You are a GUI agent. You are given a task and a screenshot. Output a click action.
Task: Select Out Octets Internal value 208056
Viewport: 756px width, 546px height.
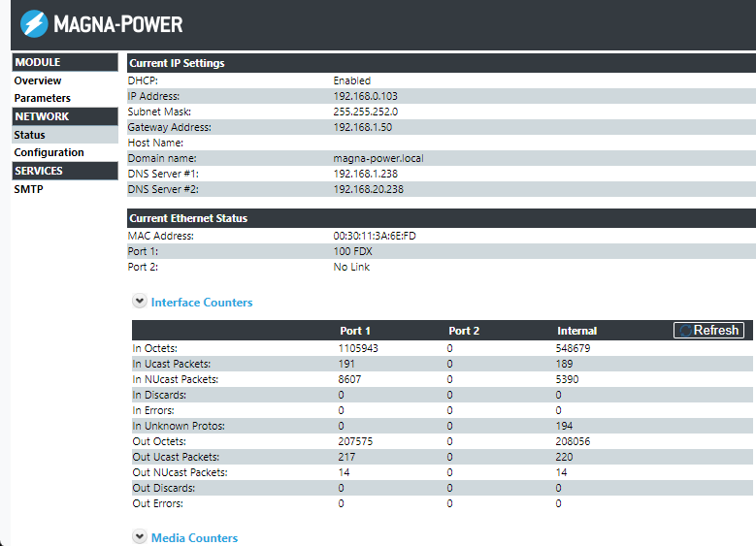tap(573, 441)
